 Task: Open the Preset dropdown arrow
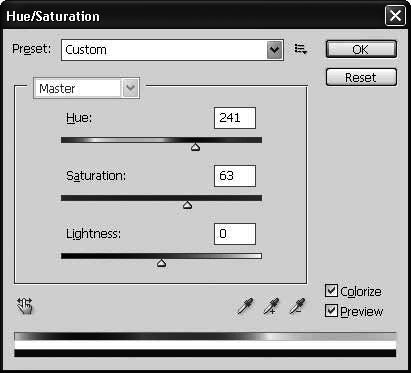(274, 50)
